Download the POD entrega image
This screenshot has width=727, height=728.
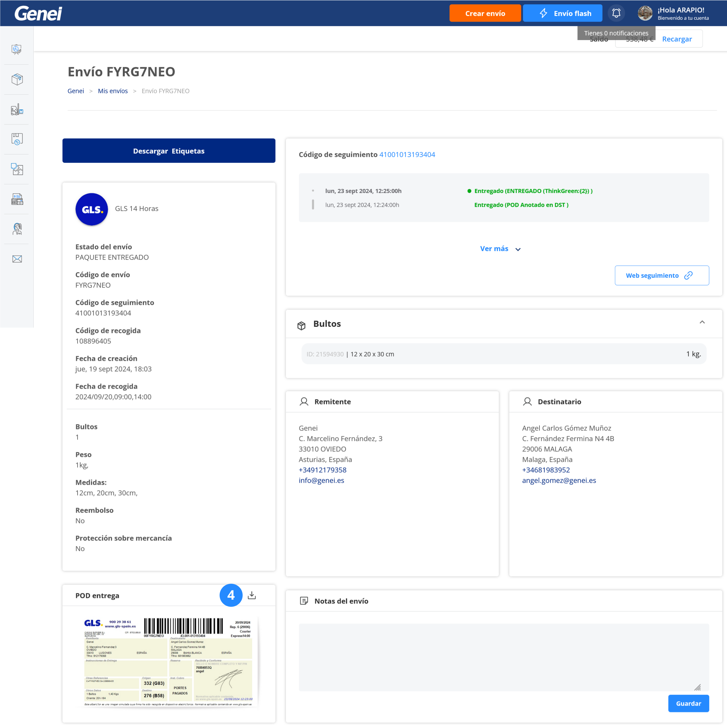(x=252, y=595)
